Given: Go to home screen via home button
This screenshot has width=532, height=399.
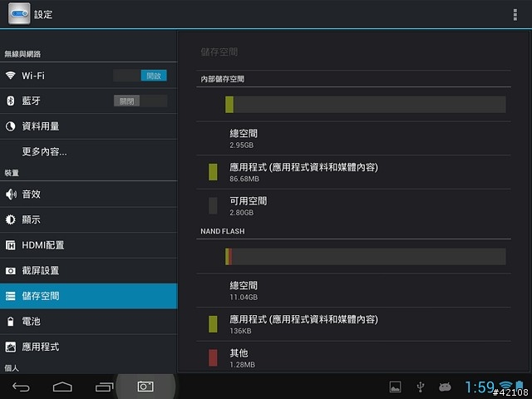Looking at the screenshot, I should 62,387.
